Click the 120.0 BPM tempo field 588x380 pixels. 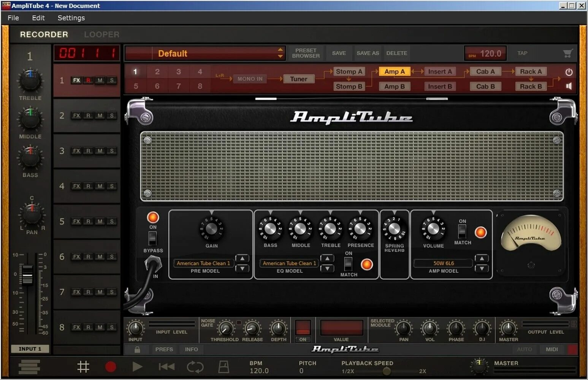tap(485, 54)
